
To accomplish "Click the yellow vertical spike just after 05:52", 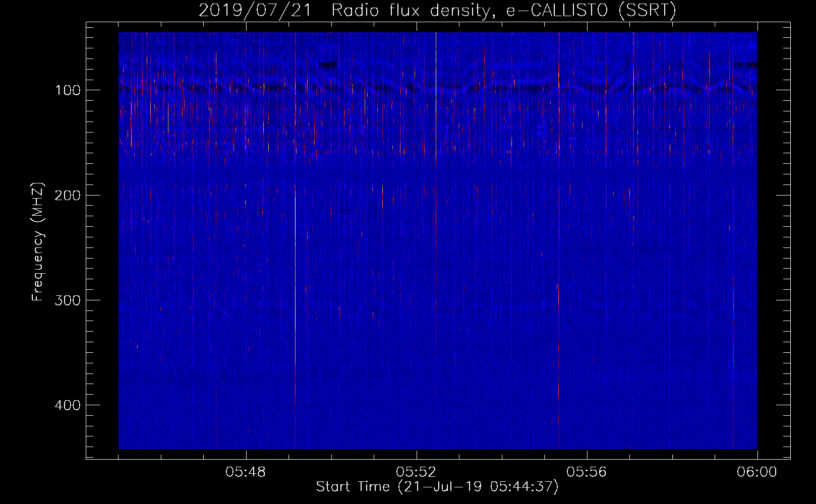I will 436,91.
